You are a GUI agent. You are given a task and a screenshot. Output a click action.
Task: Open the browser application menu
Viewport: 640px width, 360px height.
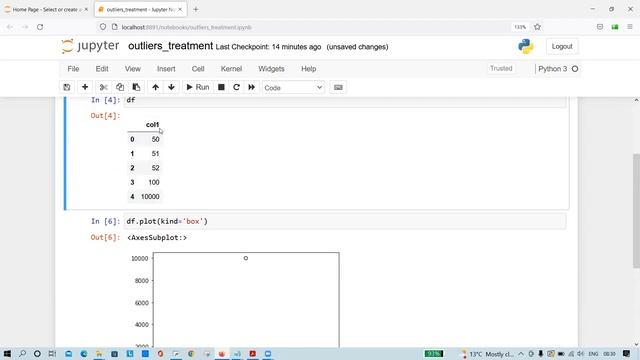click(x=630, y=27)
